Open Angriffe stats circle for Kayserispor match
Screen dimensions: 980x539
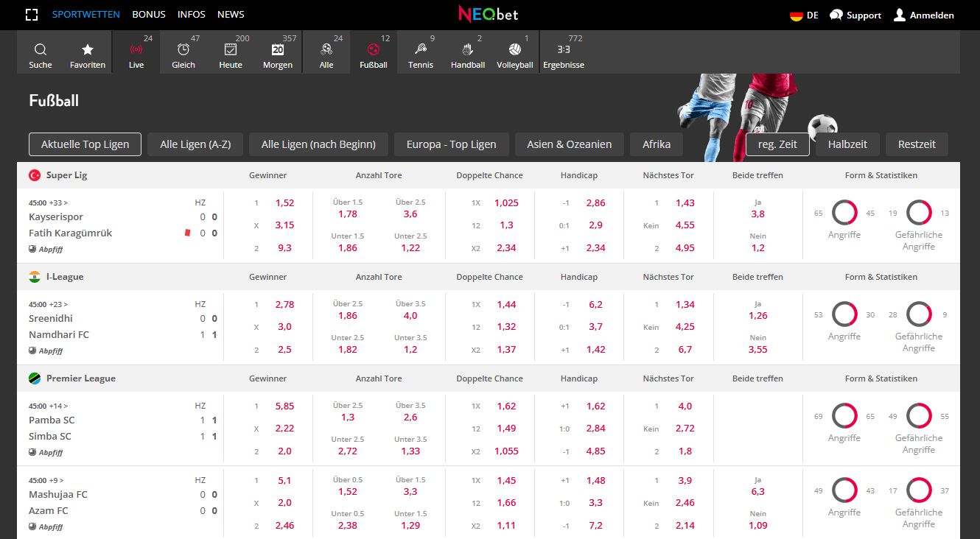pos(844,213)
